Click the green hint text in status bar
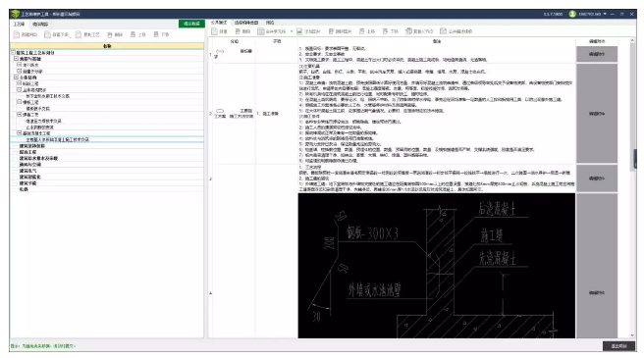644x358 pixels. (43, 346)
